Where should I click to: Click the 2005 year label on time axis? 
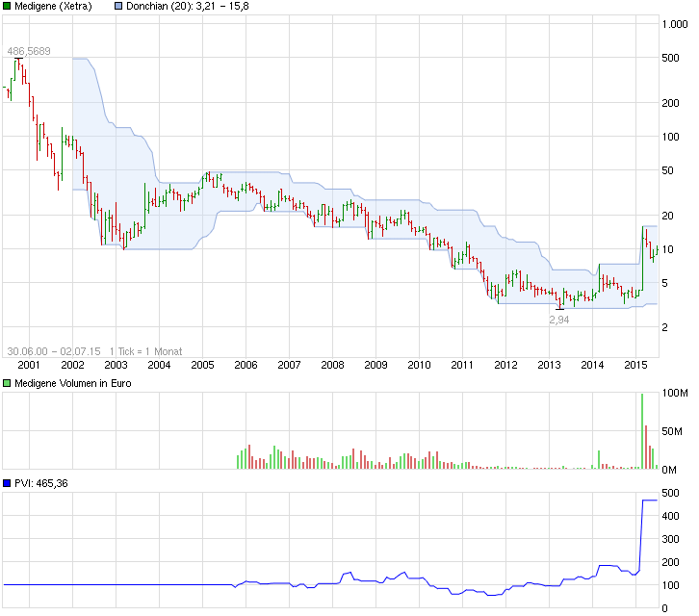(x=202, y=365)
